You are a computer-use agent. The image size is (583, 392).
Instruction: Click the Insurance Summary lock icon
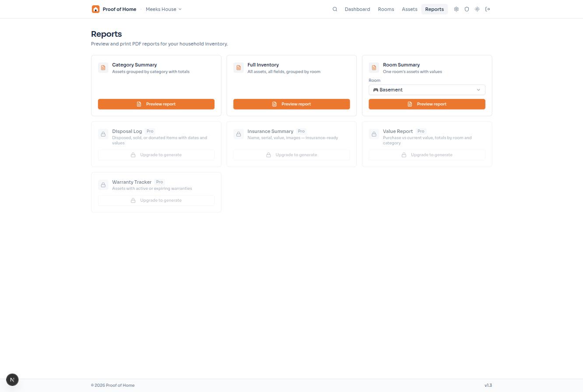239,134
